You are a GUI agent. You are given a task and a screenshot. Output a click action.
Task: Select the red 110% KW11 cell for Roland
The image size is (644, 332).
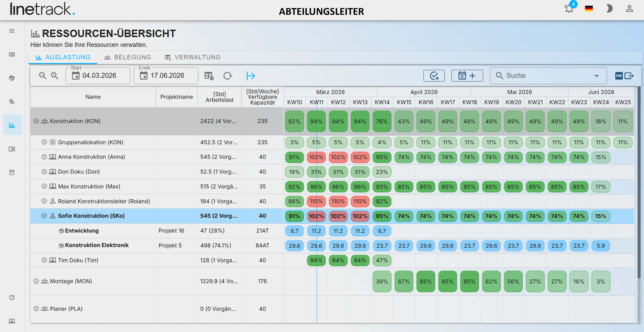(x=316, y=201)
